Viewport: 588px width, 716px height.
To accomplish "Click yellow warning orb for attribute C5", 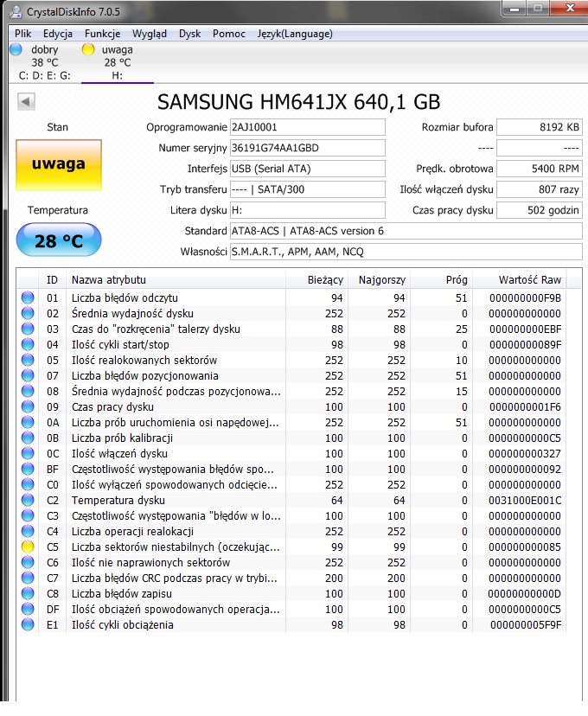I will pyautogui.click(x=28, y=547).
